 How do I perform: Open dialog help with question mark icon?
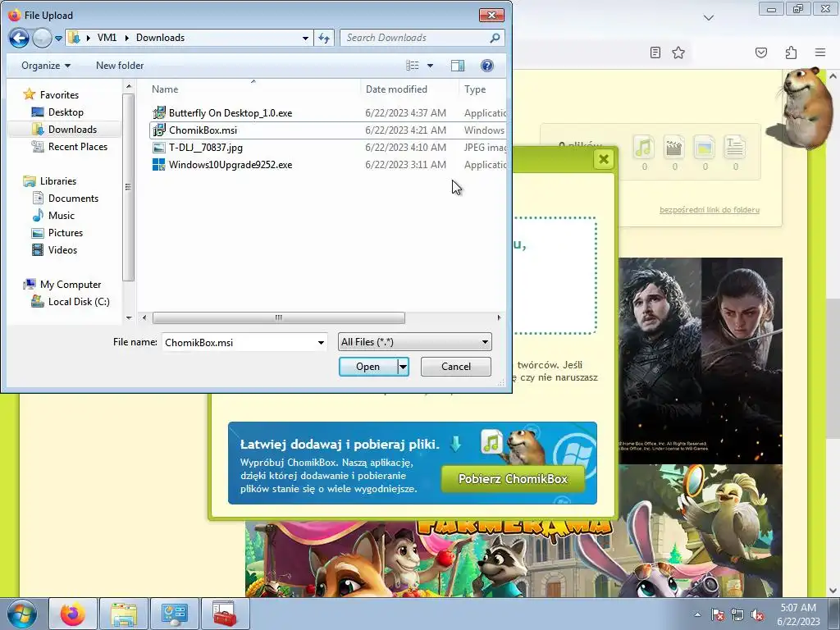(487, 66)
